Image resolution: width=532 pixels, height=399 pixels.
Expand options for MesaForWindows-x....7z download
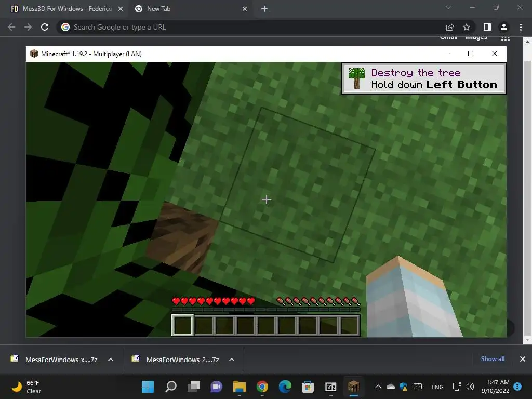pyautogui.click(x=111, y=360)
